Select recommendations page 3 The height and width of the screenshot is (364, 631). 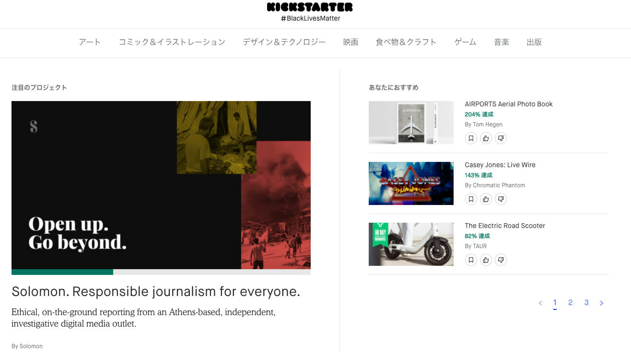pos(586,303)
